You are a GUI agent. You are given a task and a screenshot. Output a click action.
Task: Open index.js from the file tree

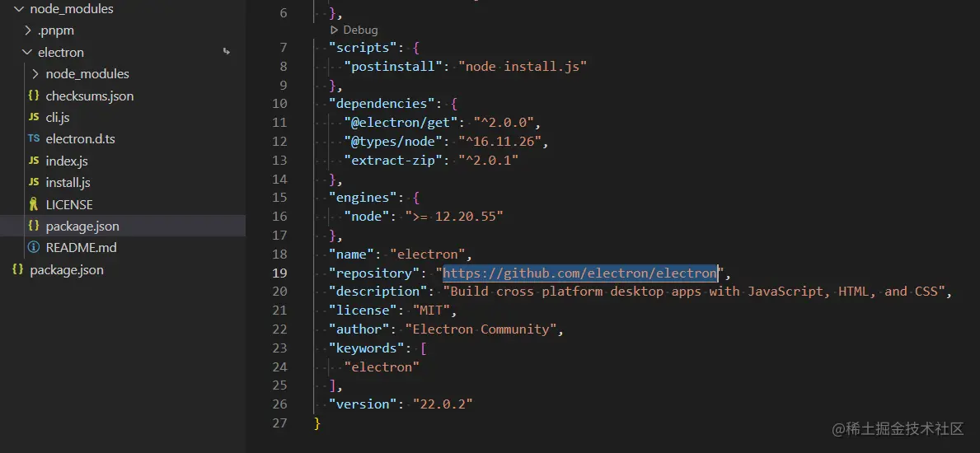67,161
